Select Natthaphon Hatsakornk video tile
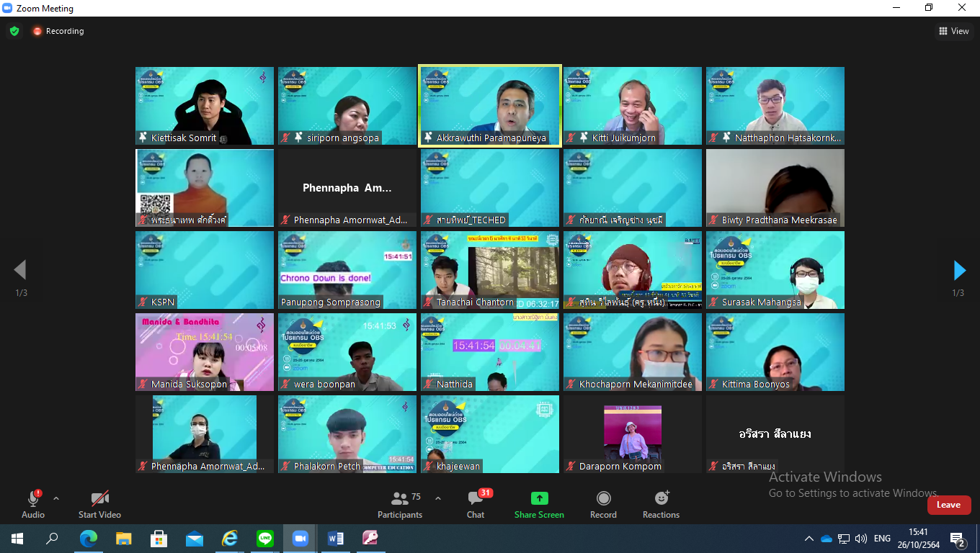Viewport: 980px width, 553px height. (775, 106)
